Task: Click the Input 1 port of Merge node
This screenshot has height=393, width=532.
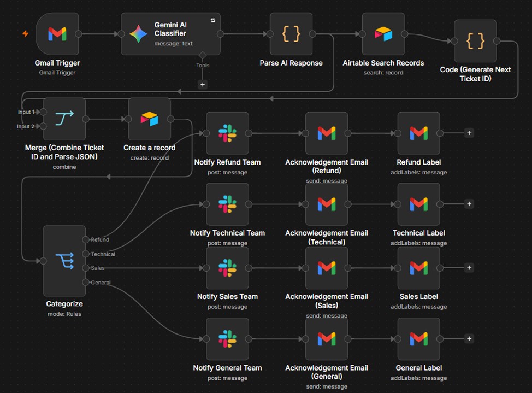Action: 43,112
